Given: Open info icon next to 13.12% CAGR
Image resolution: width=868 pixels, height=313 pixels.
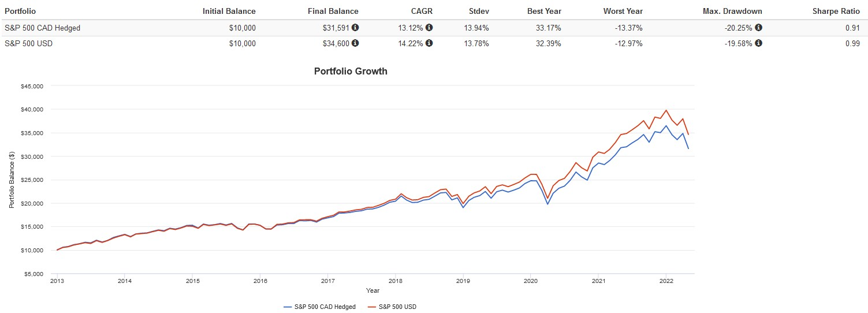Looking at the screenshot, I should point(429,28).
